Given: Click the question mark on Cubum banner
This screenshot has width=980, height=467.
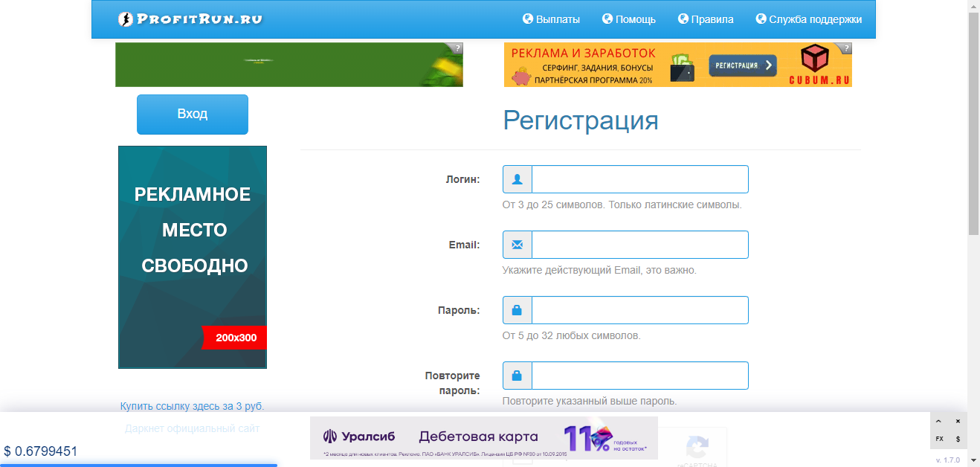Looking at the screenshot, I should [845, 48].
